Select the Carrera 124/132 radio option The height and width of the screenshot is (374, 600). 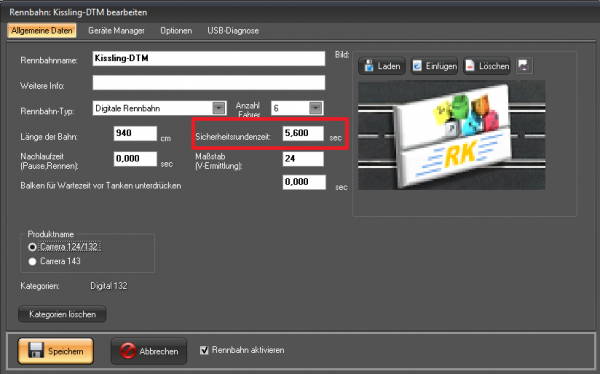(x=32, y=247)
